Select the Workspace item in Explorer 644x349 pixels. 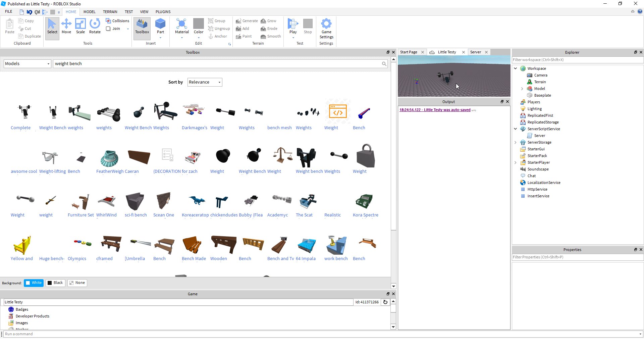tap(536, 68)
